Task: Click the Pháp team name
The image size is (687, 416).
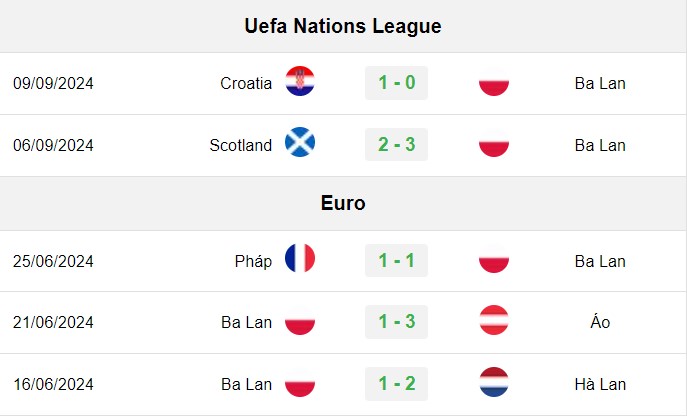Action: pyautogui.click(x=253, y=262)
